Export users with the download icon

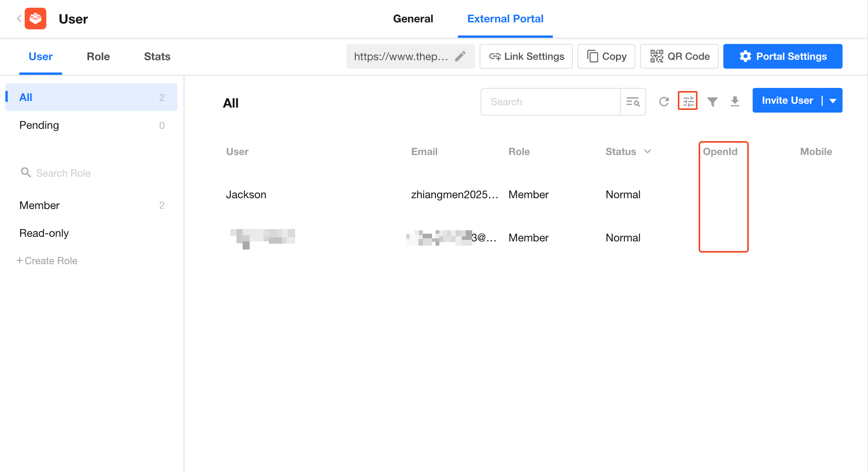(x=735, y=101)
